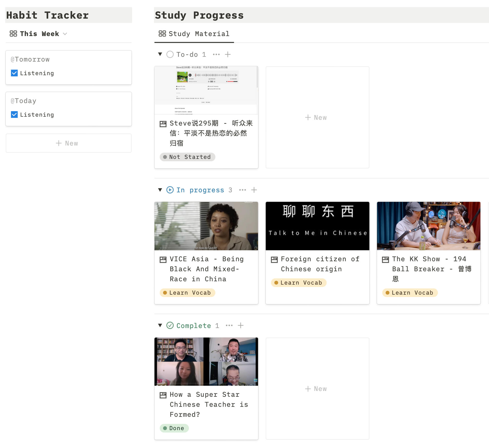The height and width of the screenshot is (448, 489).
Task: Collapse the Complete group triangle
Action: 160,325
